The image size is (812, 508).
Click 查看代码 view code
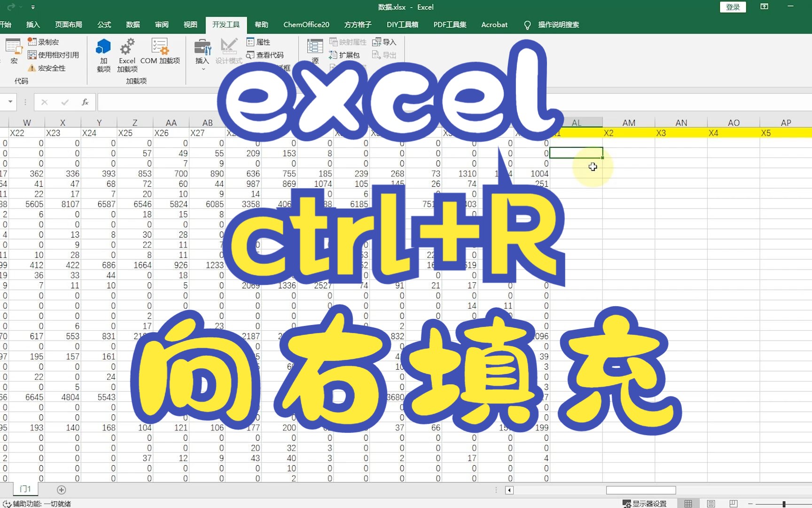[265, 55]
